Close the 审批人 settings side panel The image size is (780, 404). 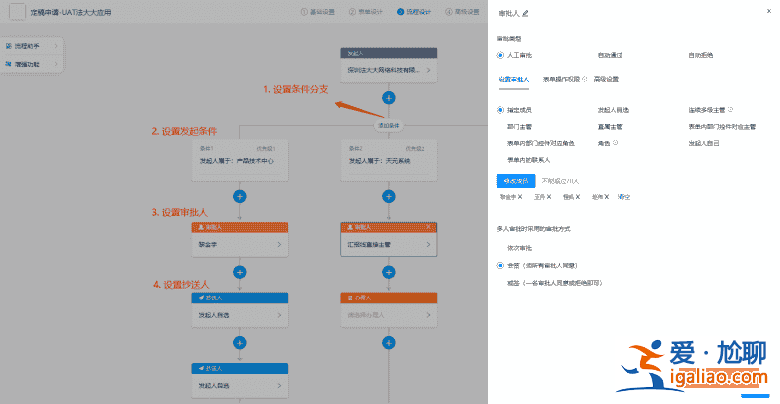[x=769, y=11]
